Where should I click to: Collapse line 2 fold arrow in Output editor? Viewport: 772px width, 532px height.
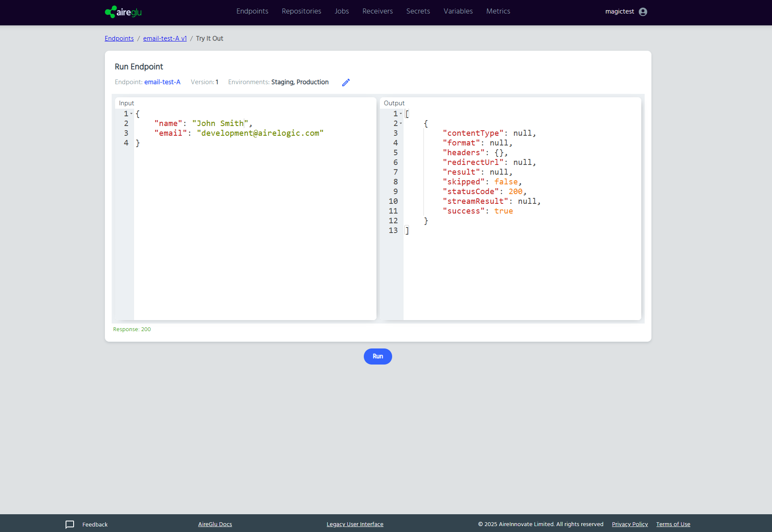[401, 123]
